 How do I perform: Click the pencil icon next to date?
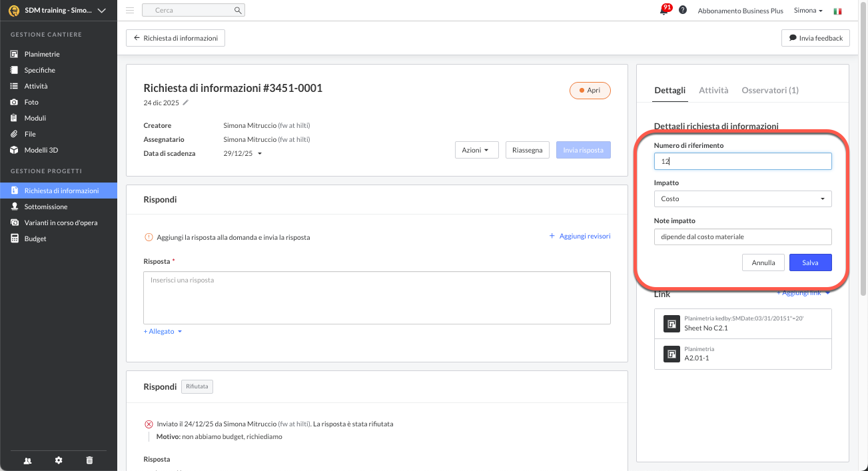186,103
